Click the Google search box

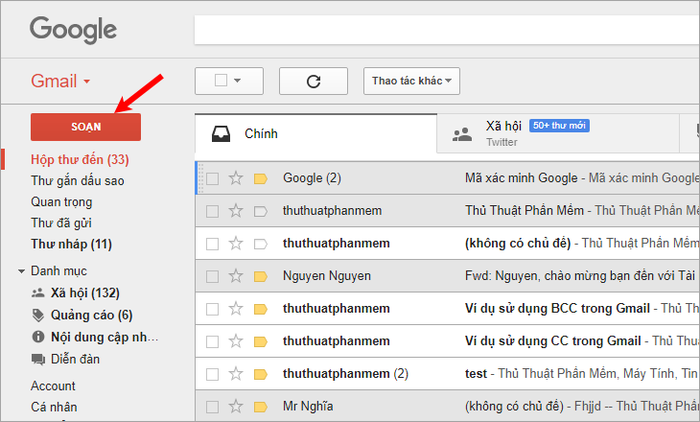(447, 30)
